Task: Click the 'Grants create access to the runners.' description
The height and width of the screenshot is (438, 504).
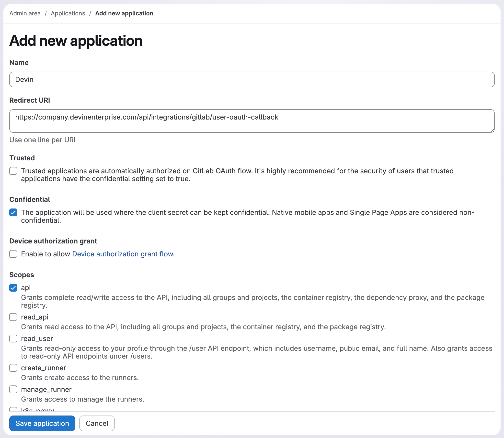Action: pyautogui.click(x=80, y=378)
